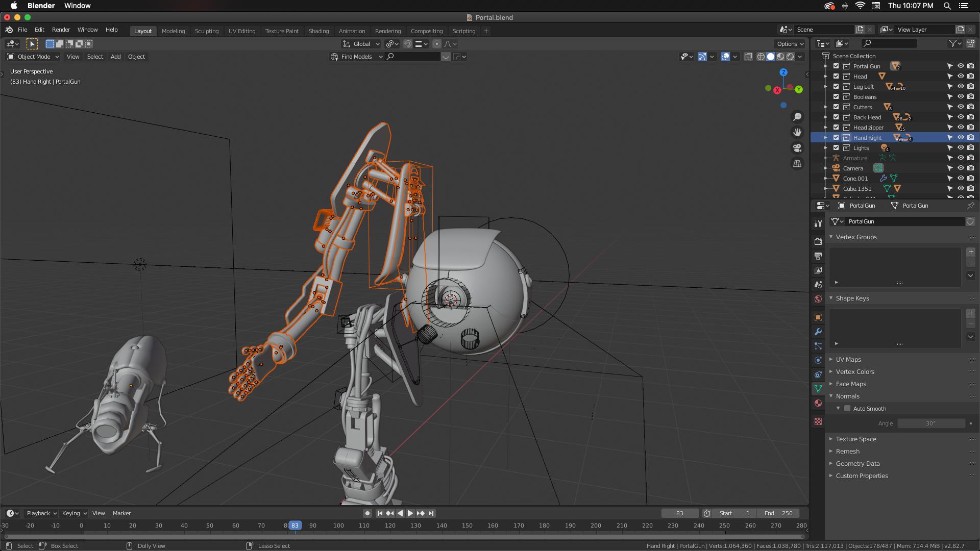980x551 pixels.
Task: Toggle fake user shield for PortalGun
Action: (x=970, y=221)
